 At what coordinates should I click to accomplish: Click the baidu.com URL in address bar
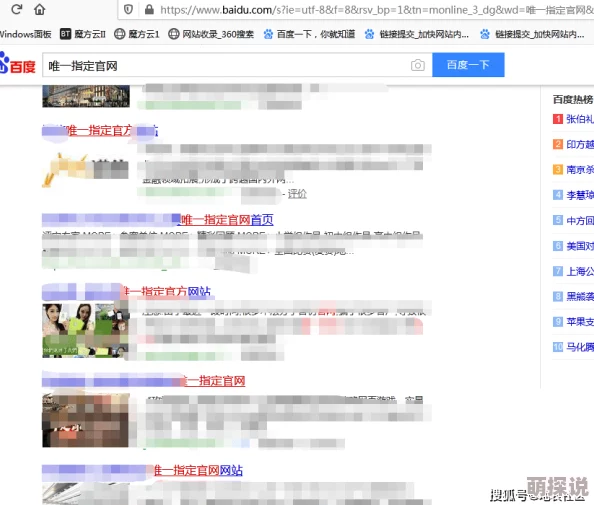(377, 10)
